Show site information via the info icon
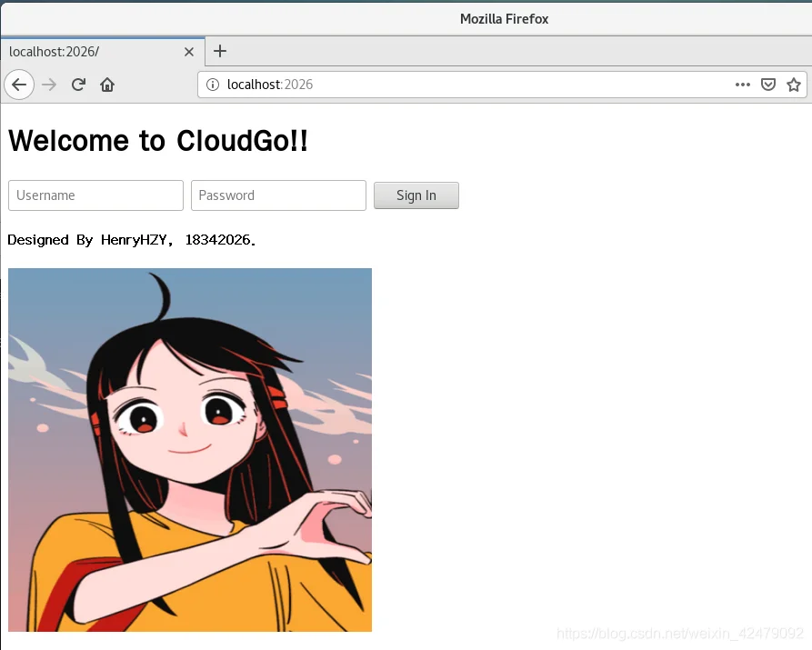The height and width of the screenshot is (650, 812). tap(213, 85)
